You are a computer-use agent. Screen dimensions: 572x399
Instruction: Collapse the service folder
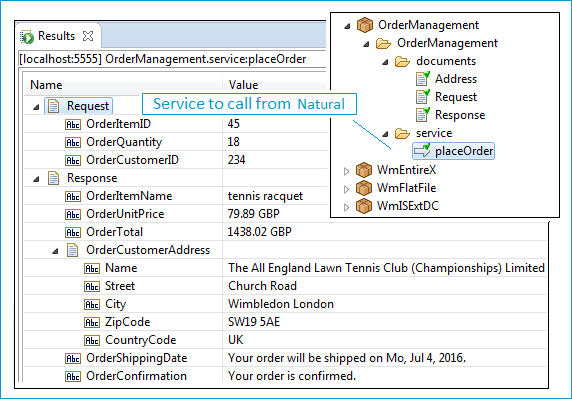point(385,134)
